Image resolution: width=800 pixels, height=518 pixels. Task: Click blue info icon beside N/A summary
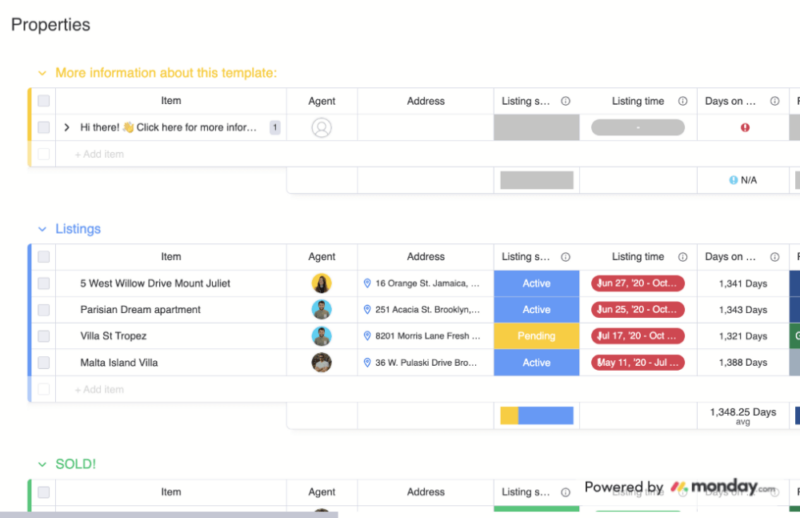733,180
